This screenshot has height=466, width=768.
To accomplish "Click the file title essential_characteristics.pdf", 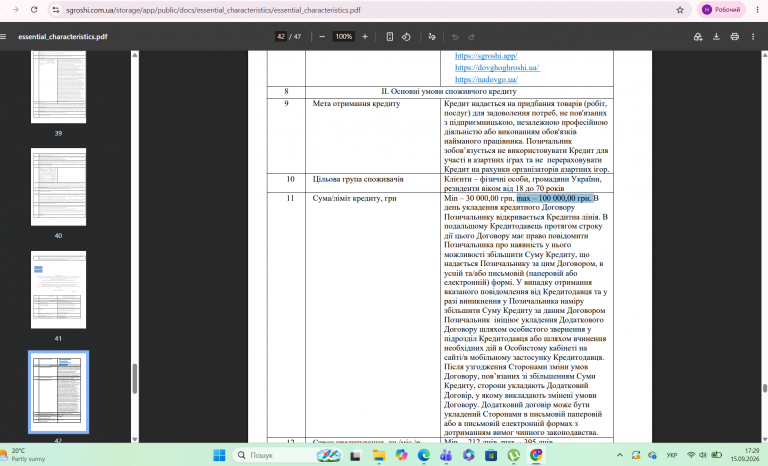I will coord(63,37).
